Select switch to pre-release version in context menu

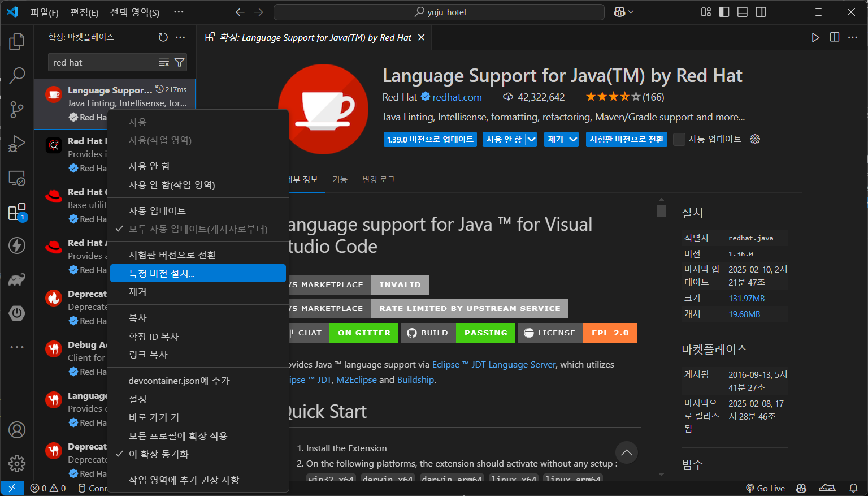[x=198, y=255]
